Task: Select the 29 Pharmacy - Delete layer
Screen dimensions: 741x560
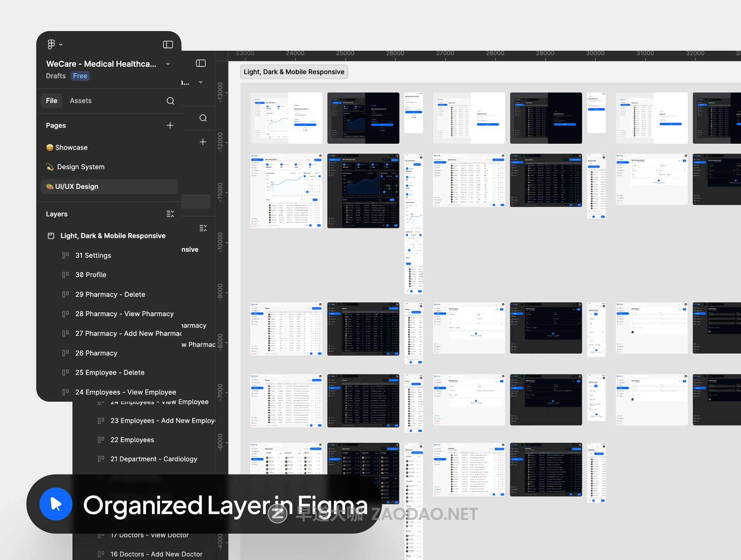Action: 110,294
